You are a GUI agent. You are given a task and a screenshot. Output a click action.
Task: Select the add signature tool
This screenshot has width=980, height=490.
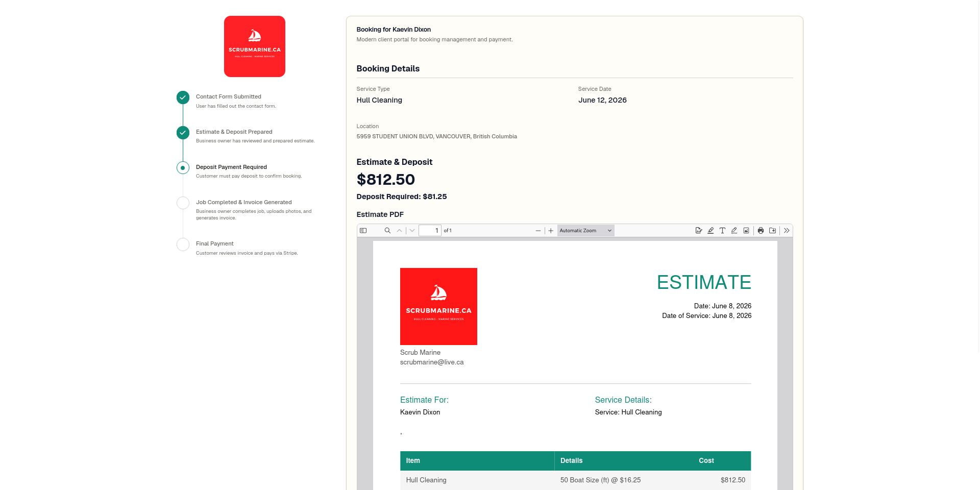699,231
